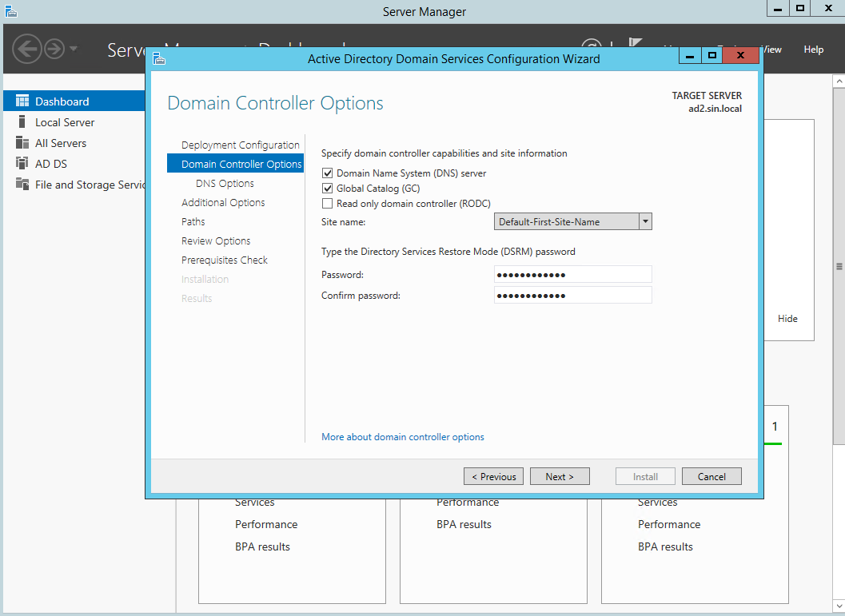Click the ad2.sin.local target server text
This screenshot has height=616, width=845.
click(715, 108)
